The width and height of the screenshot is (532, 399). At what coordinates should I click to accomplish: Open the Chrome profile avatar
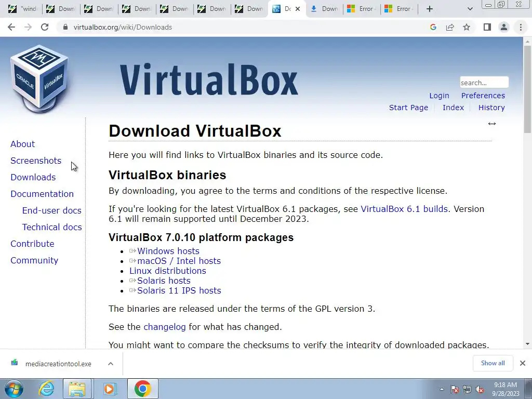[x=504, y=27]
